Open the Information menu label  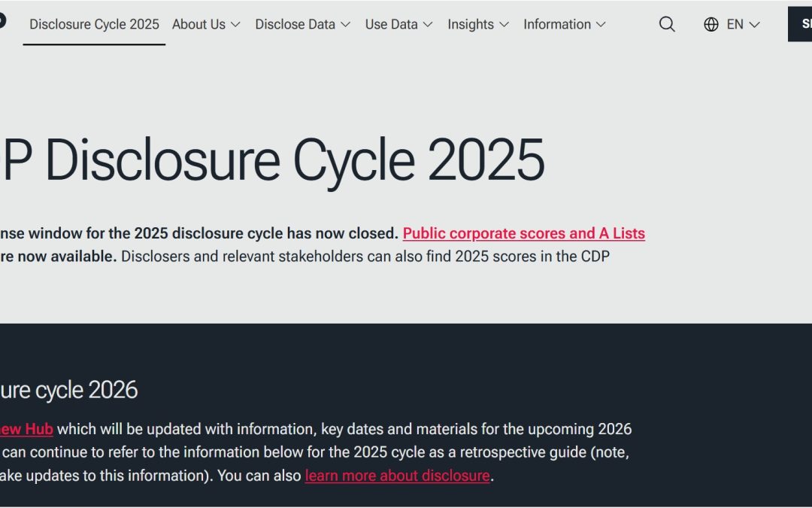coord(557,24)
